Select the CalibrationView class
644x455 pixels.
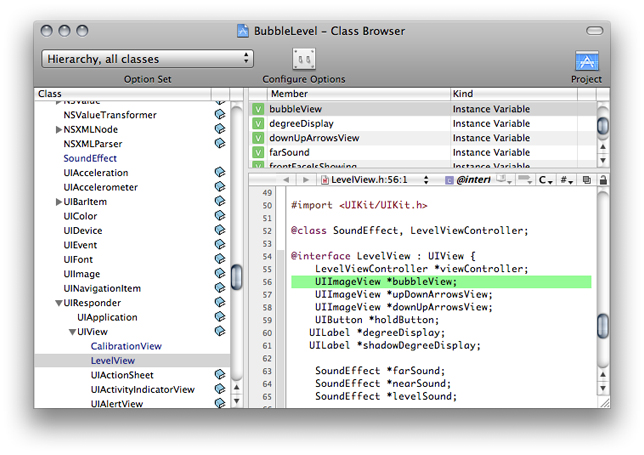[125, 346]
